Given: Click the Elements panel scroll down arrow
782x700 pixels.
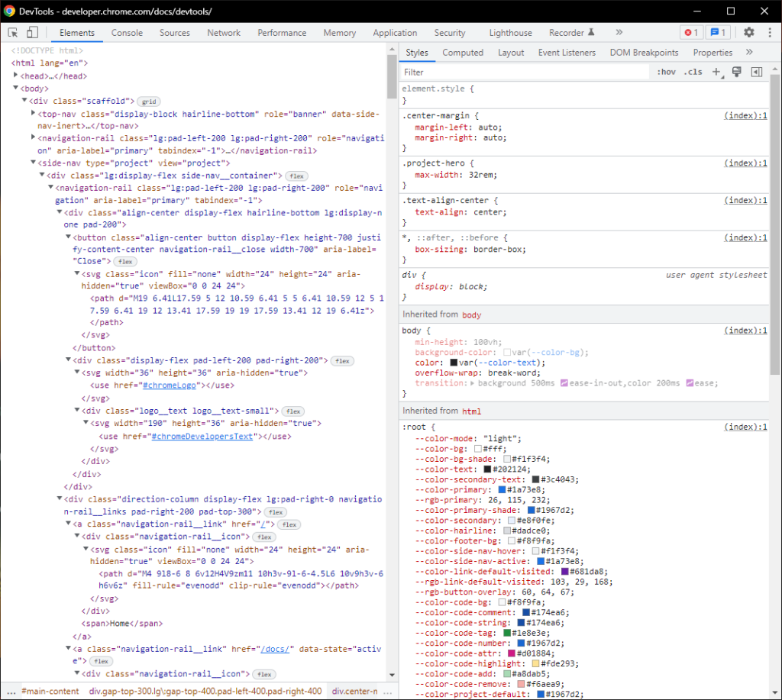Looking at the screenshot, I should (392, 675).
